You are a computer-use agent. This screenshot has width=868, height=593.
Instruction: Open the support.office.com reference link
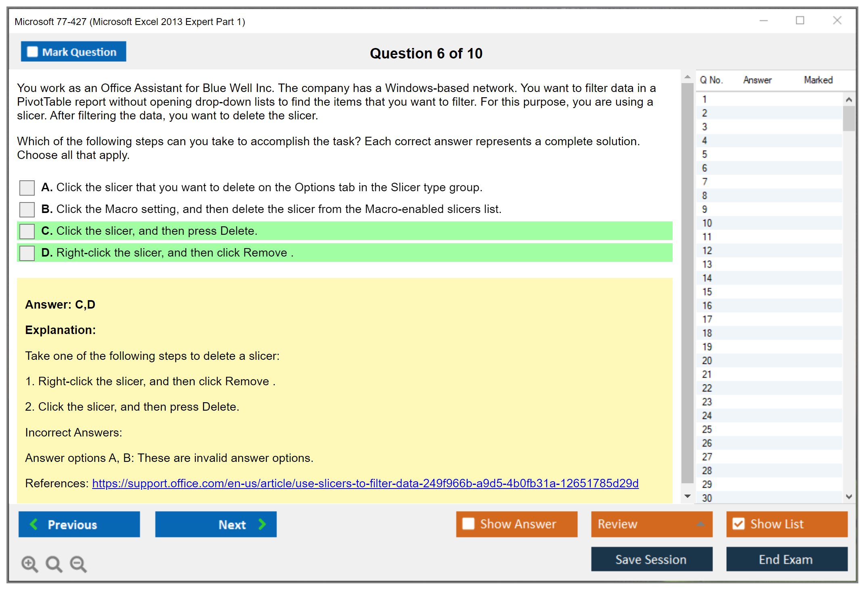[365, 483]
